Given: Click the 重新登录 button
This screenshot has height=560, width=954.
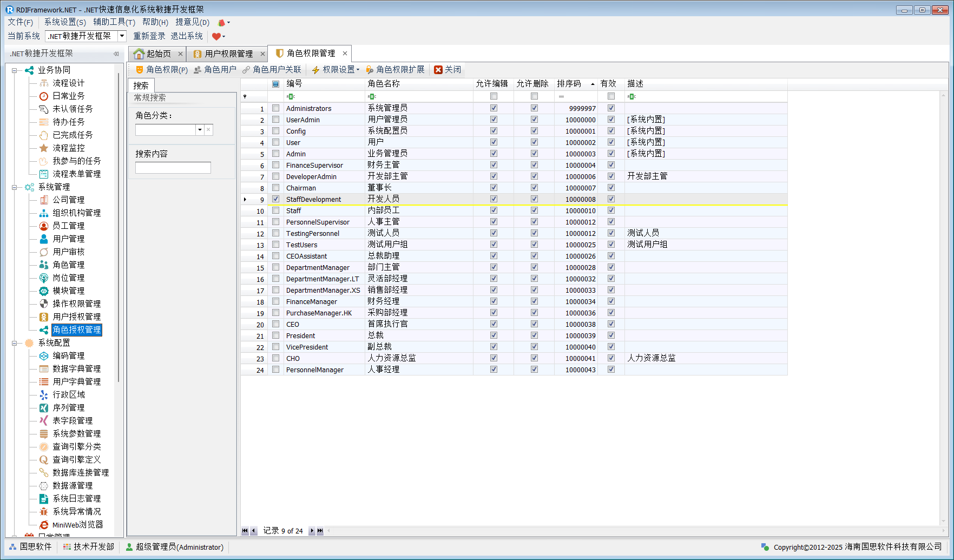Looking at the screenshot, I should [149, 36].
